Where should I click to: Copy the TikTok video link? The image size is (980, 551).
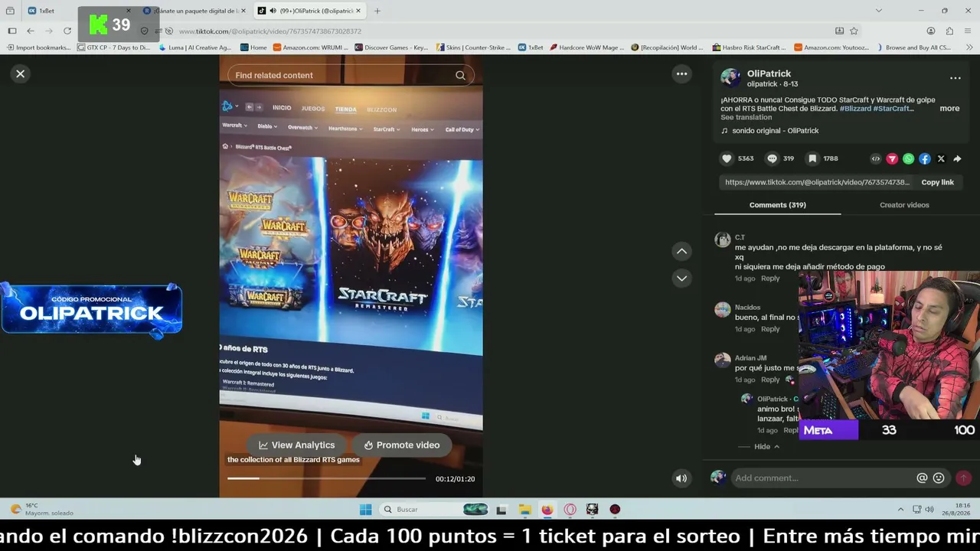[x=937, y=182]
